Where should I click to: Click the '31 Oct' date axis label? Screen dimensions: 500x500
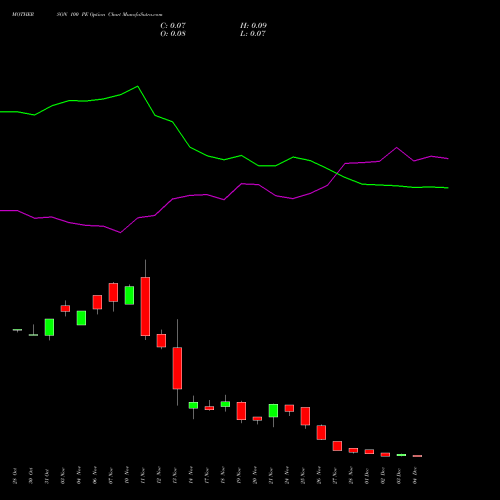click(x=47, y=476)
